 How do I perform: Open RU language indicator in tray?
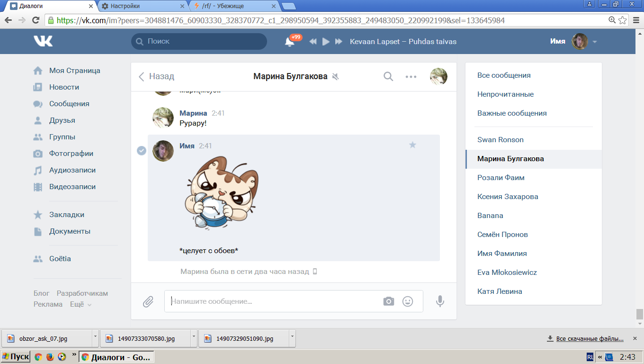590,357
